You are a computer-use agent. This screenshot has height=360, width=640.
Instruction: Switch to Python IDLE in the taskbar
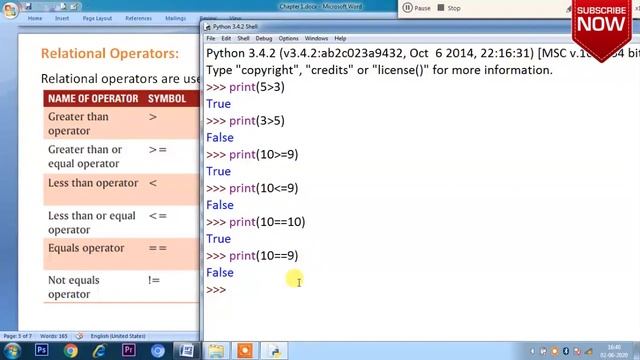coord(274,351)
